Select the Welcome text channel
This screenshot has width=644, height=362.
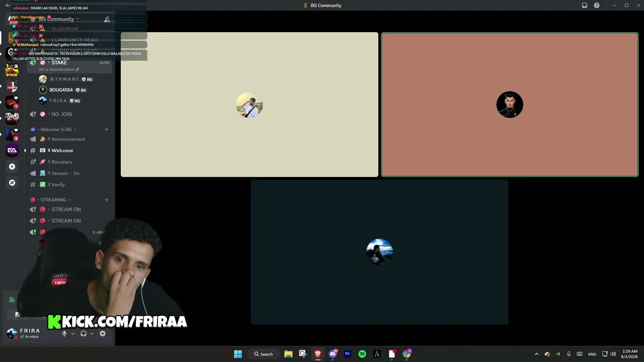coord(69,150)
